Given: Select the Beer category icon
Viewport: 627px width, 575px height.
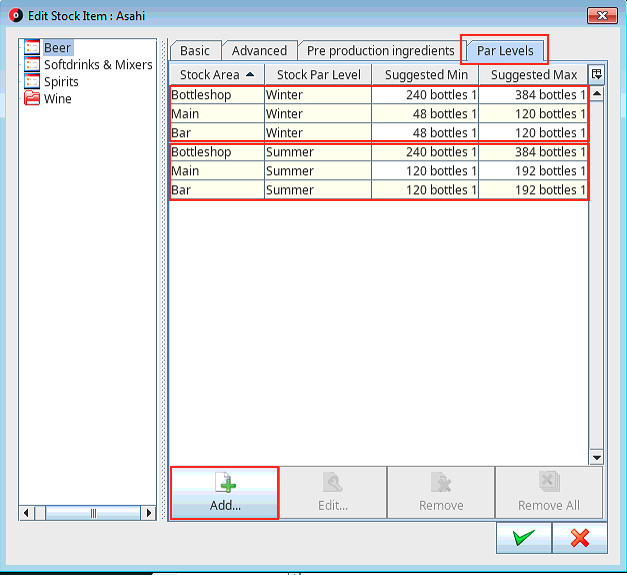Looking at the screenshot, I should click(32, 47).
